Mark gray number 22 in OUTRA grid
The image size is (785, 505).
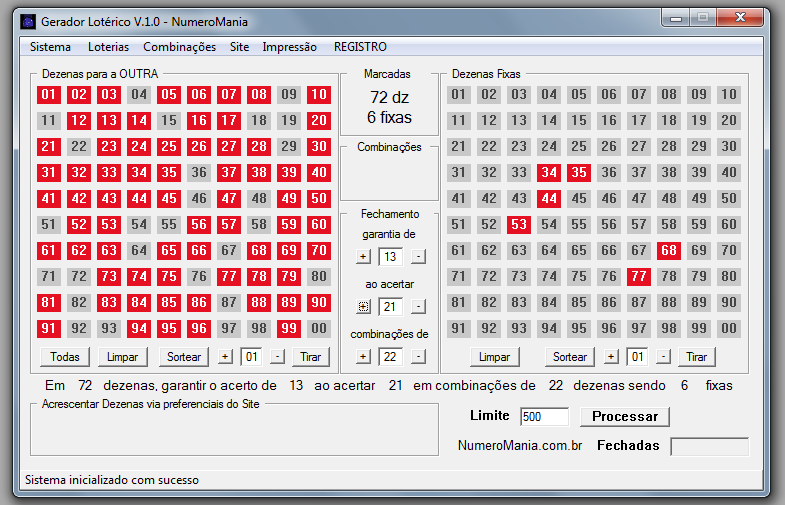click(x=79, y=147)
